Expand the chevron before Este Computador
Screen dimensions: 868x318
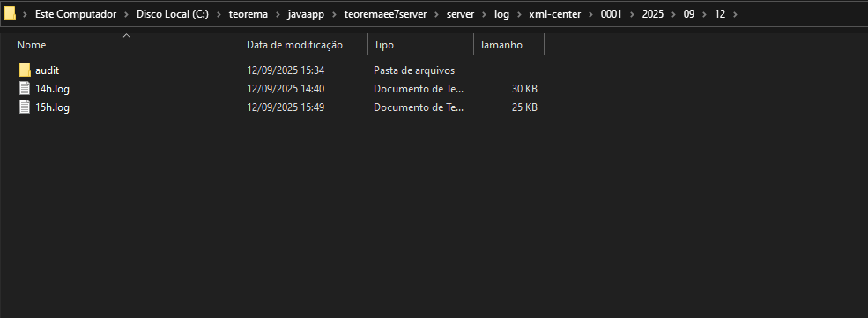tap(26, 14)
